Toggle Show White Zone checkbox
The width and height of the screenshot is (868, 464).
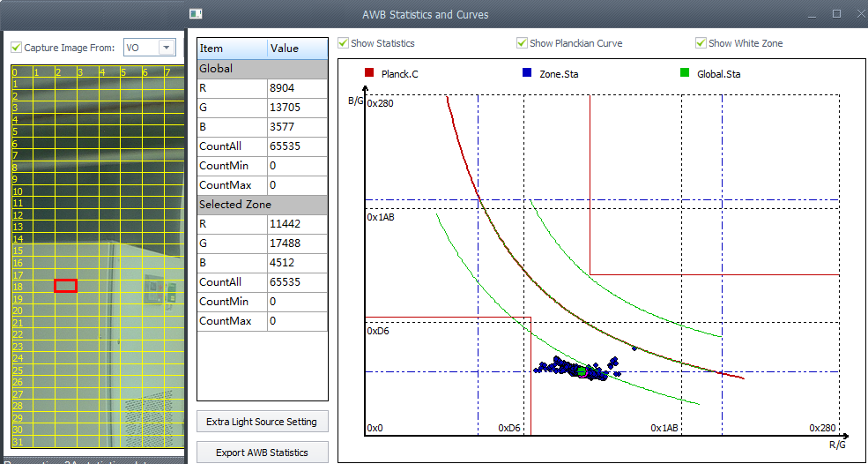click(x=701, y=43)
